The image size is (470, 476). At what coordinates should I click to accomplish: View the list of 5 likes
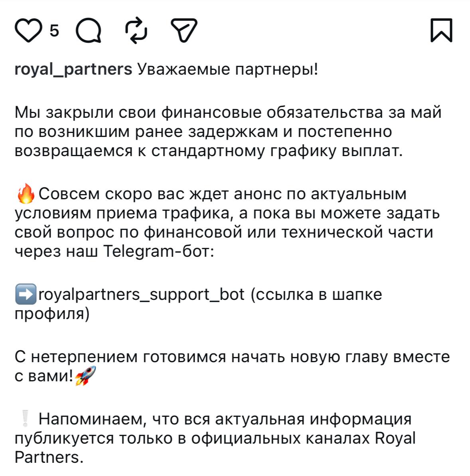coord(54,31)
